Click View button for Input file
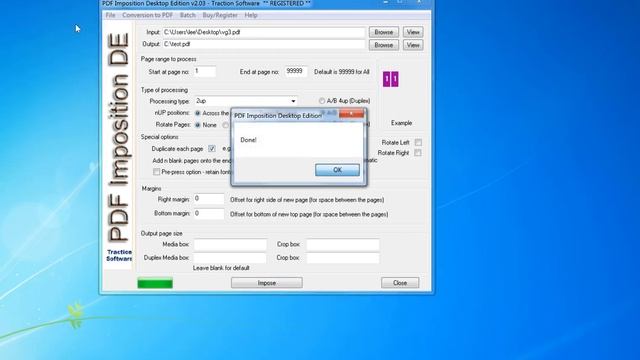Viewport: 640px width, 360px height. click(x=413, y=32)
